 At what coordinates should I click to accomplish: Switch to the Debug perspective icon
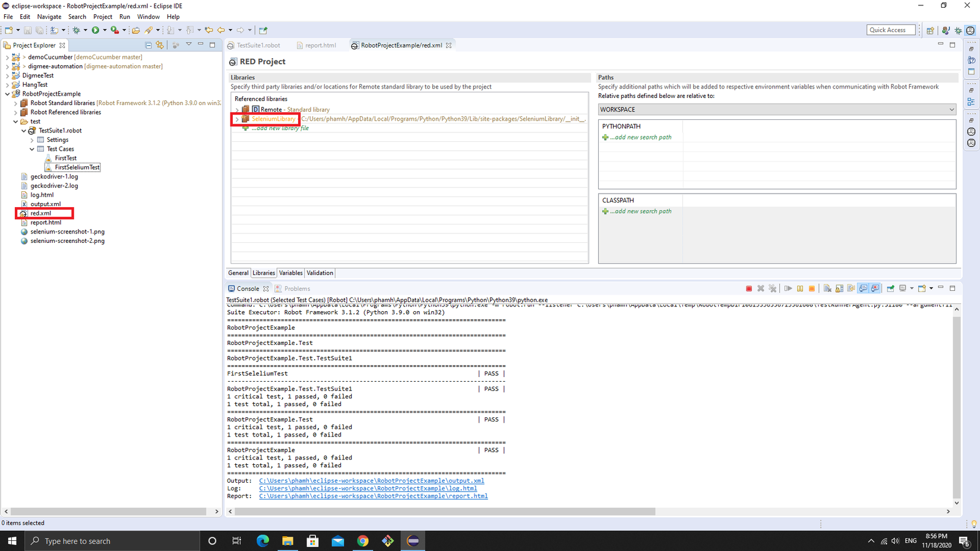tap(958, 30)
